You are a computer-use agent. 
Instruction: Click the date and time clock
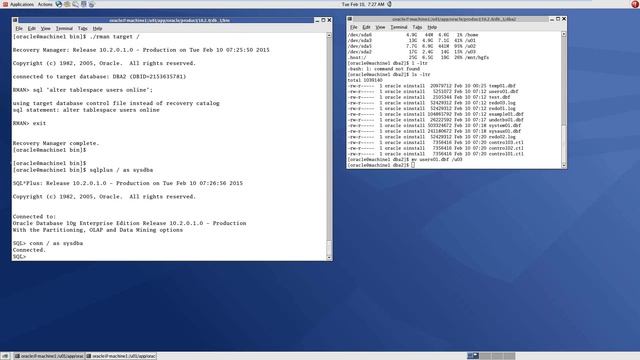click(363, 4)
